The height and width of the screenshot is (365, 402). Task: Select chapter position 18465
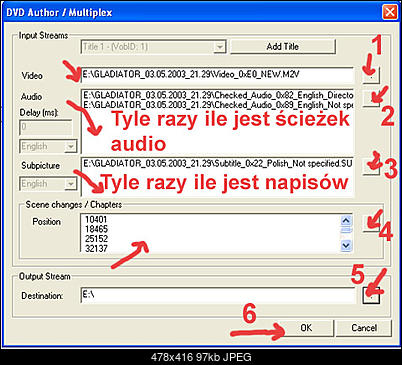[96, 229]
